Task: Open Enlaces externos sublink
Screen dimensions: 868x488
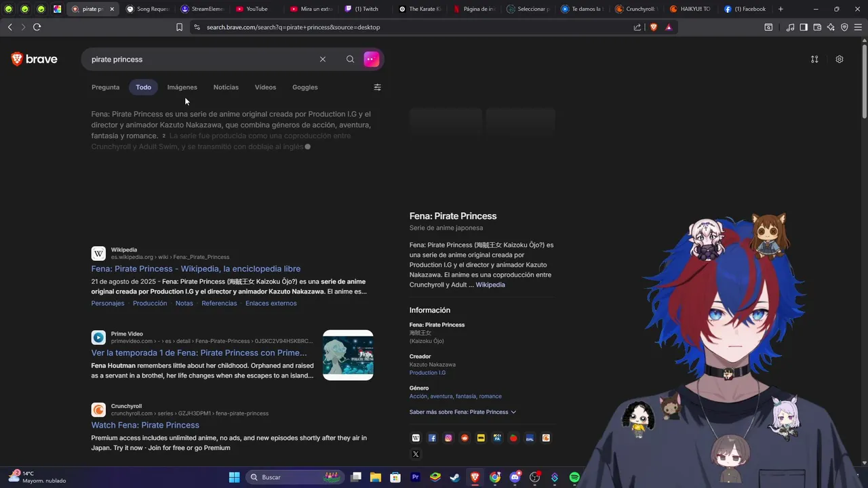Action: (271, 304)
